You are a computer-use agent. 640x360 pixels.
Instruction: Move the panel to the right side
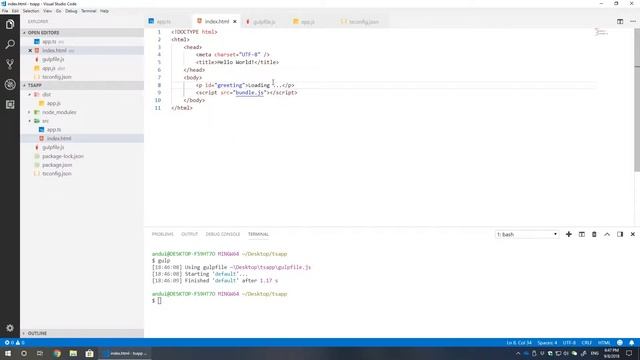pyautogui.click(x=620, y=234)
